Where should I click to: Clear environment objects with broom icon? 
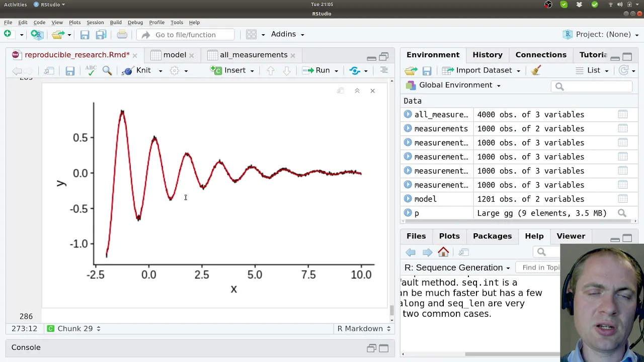click(536, 70)
